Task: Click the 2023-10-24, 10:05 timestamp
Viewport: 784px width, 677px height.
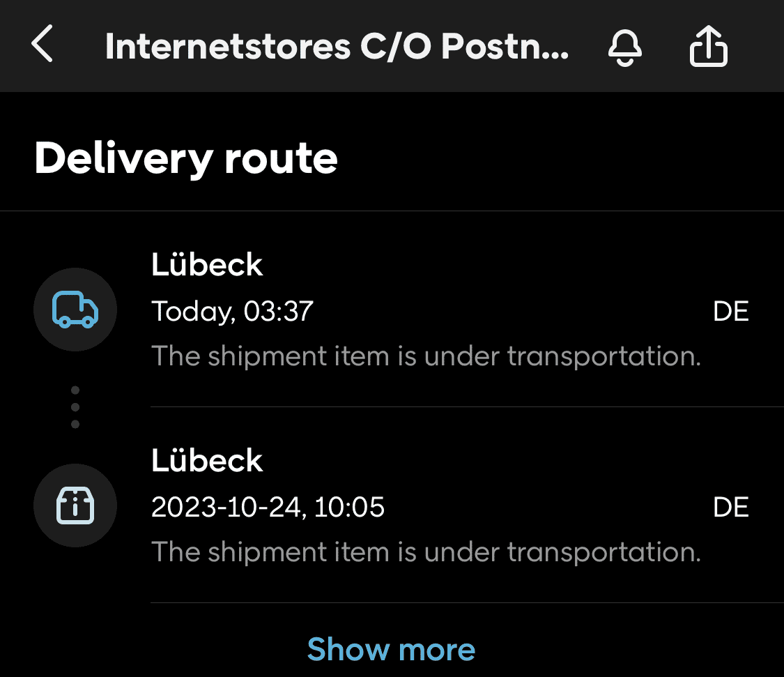Action: 268,507
